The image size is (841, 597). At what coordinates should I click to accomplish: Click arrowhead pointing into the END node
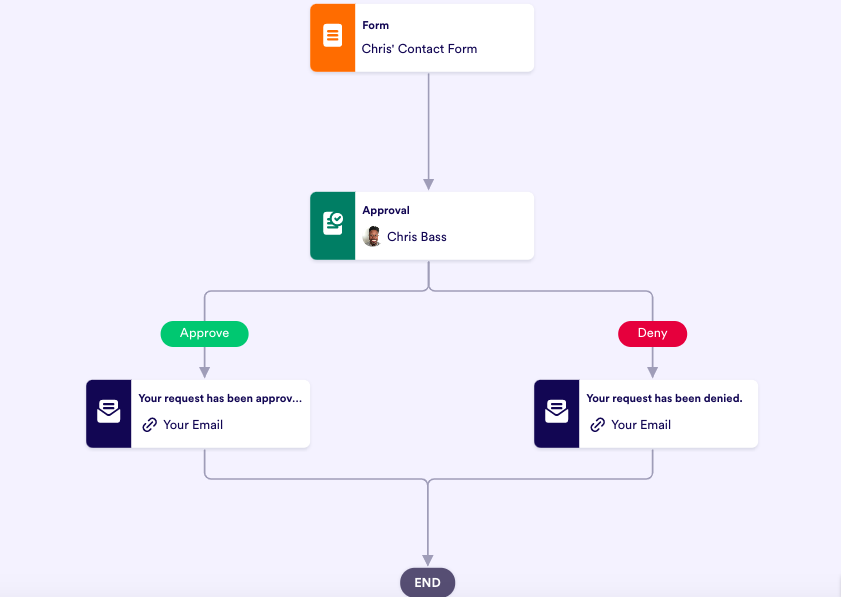point(428,561)
